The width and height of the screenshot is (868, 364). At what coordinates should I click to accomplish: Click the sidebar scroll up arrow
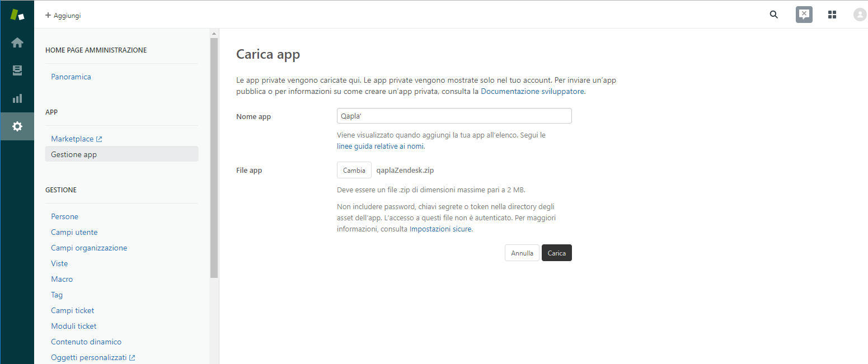[x=214, y=34]
